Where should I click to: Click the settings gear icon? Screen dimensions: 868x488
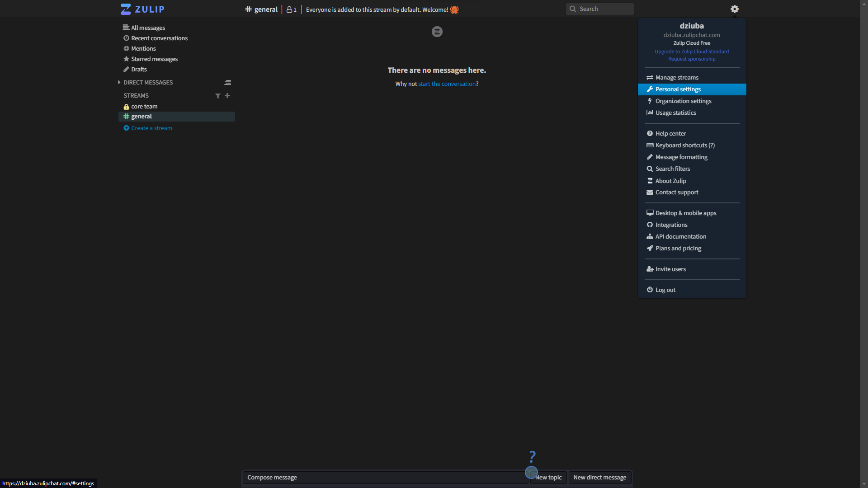click(735, 9)
